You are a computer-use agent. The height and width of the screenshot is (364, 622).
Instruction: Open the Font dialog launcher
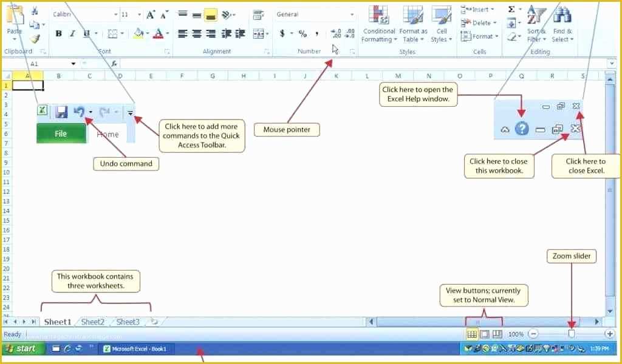(x=167, y=52)
